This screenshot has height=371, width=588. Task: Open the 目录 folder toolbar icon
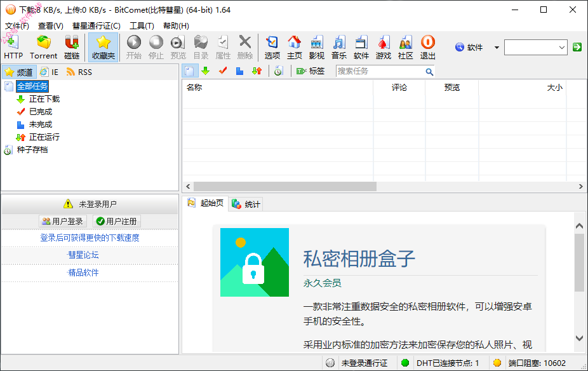click(x=201, y=47)
